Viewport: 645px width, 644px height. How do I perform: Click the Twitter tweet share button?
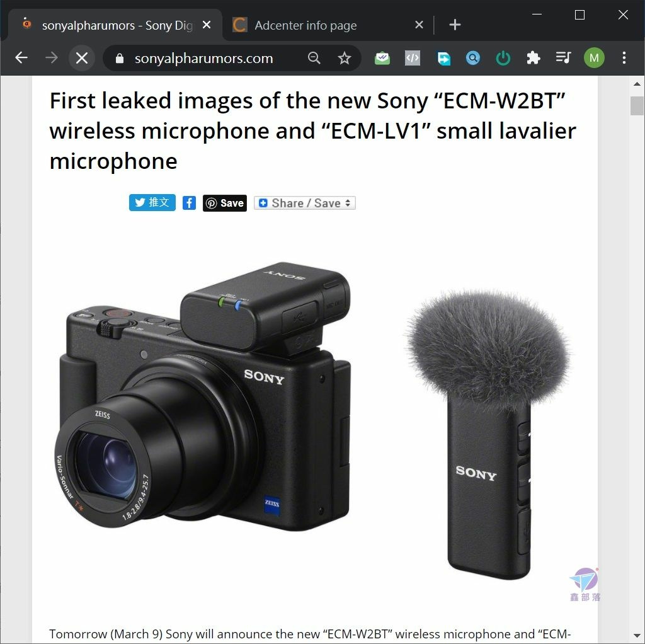152,202
